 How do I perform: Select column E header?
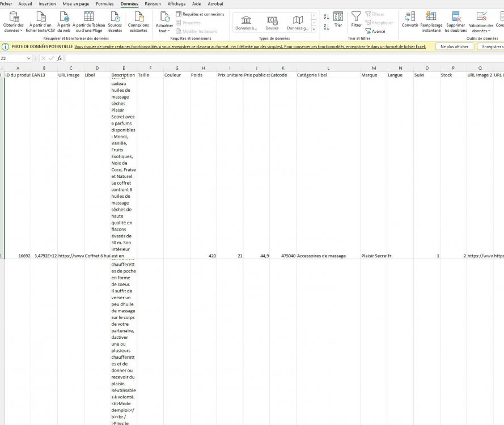124,68
